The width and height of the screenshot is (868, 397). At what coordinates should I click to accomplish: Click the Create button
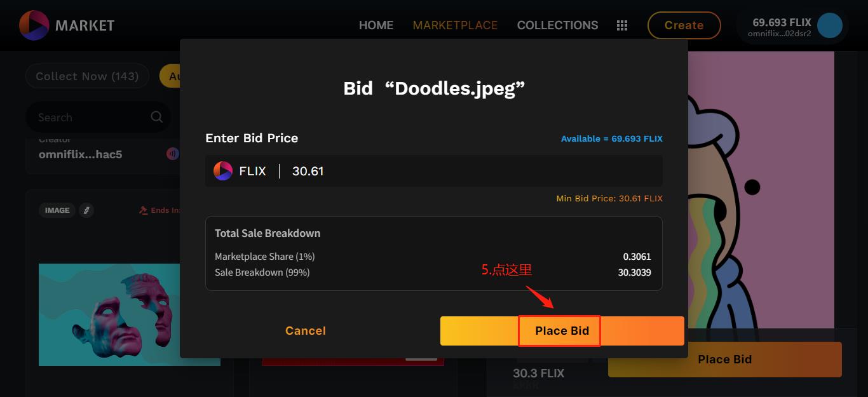coord(684,25)
